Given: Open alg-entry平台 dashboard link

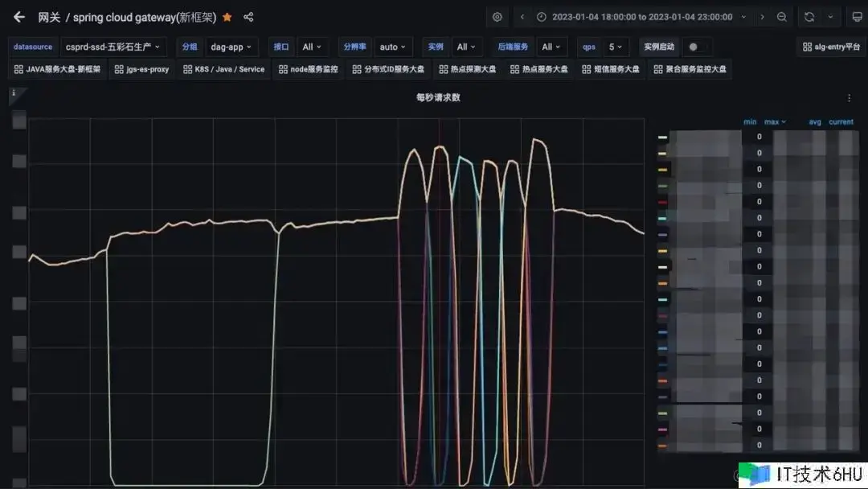Looking at the screenshot, I should pyautogui.click(x=831, y=47).
